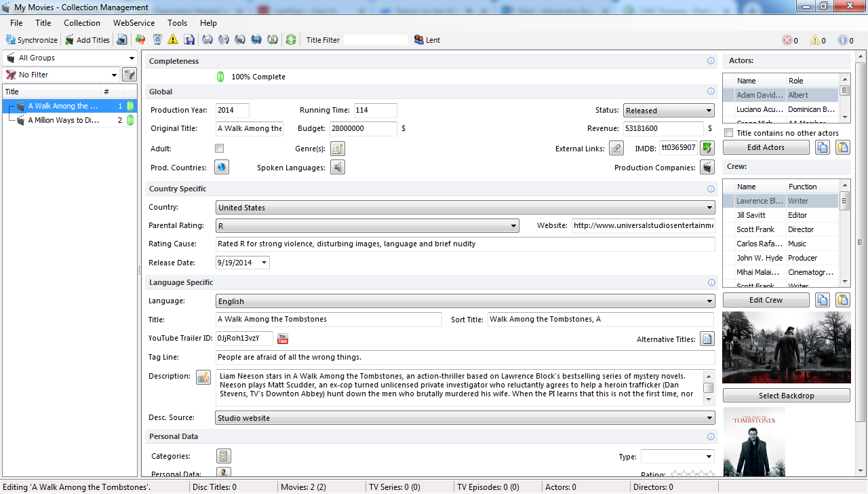Open the Country dropdown showing United States
The image size is (868, 494).
[465, 208]
